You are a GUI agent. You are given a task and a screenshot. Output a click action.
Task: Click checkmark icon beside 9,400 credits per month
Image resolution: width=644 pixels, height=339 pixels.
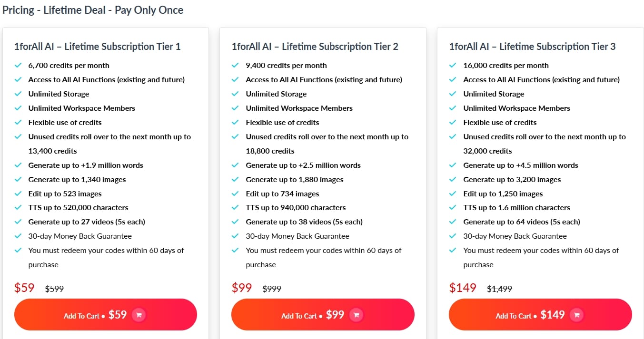click(236, 66)
